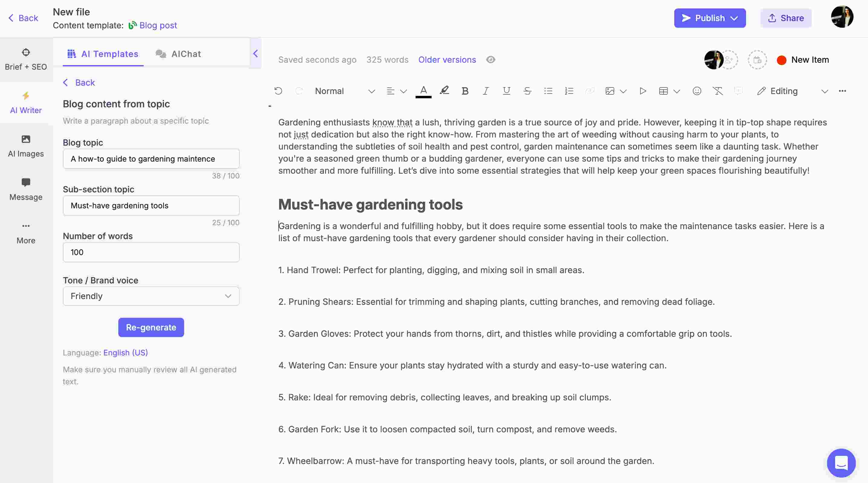Screen dimensions: 868x483
Task: Click the Wheelbarrow list line
Action: [466, 461]
